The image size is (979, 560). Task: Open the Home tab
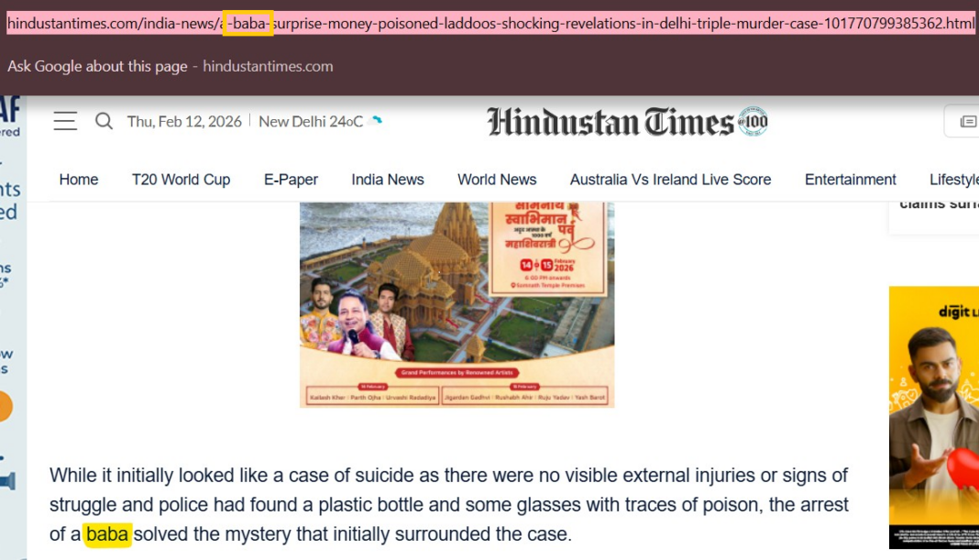pos(79,180)
